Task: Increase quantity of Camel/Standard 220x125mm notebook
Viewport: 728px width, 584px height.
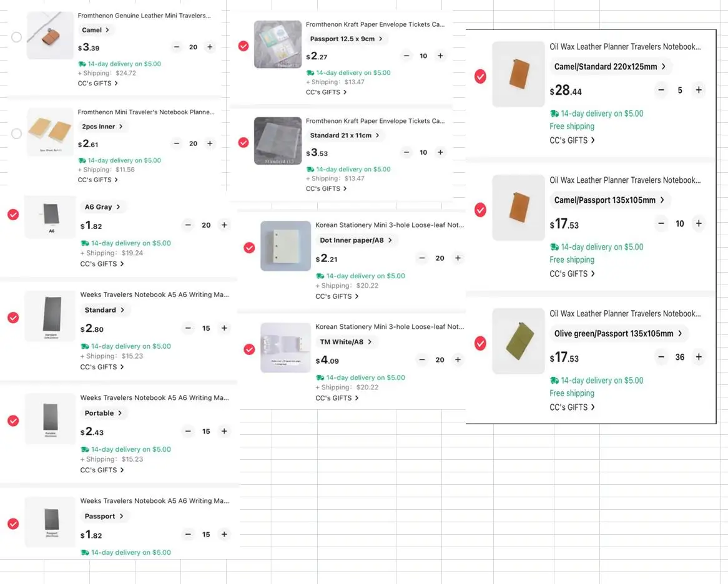Action: 699,90
